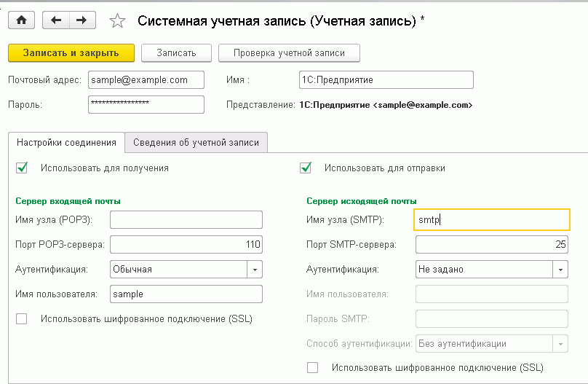Expand SMTP 'Аутентификация' dropdown
Image resolution: width=588 pixels, height=384 pixels.
click(x=560, y=269)
